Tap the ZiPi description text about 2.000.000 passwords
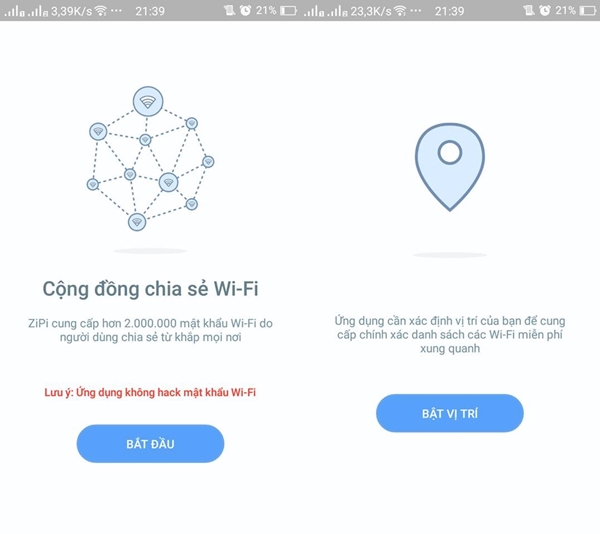Viewport: 600px width, 534px height. [150, 330]
